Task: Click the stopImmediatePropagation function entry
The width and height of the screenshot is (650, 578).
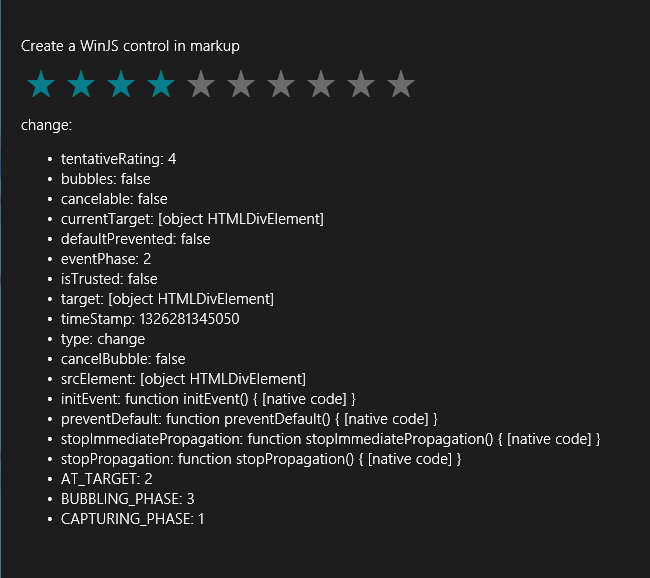Action: click(330, 439)
